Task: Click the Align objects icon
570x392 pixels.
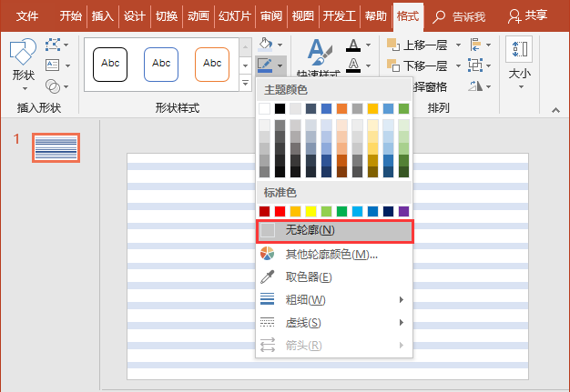Action: pos(475,45)
